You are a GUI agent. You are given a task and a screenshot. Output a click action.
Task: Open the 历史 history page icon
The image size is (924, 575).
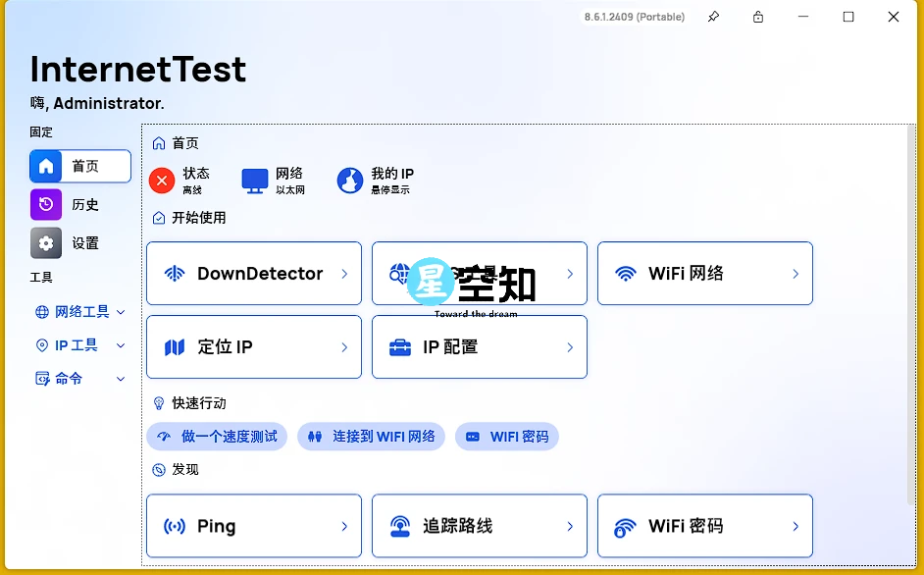click(45, 204)
